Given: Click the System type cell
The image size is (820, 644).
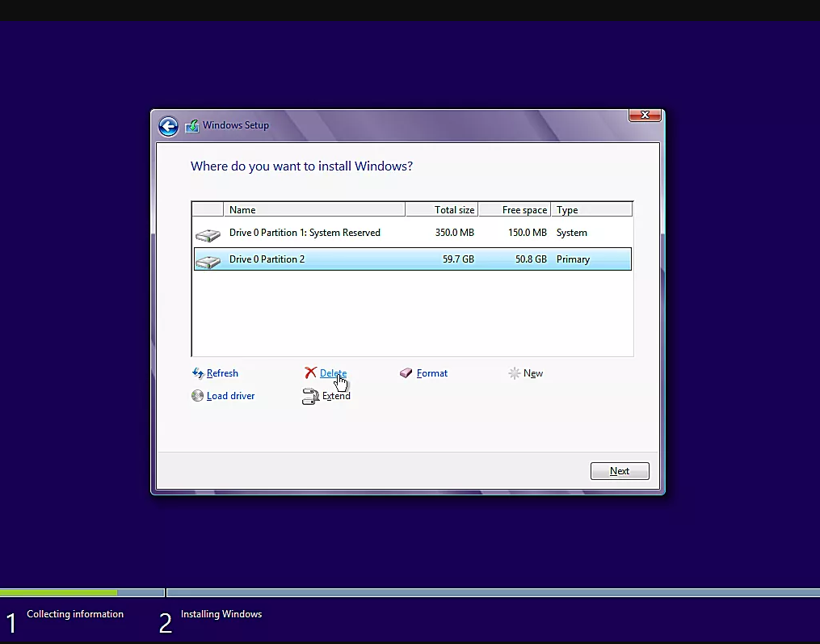Looking at the screenshot, I should tap(572, 233).
